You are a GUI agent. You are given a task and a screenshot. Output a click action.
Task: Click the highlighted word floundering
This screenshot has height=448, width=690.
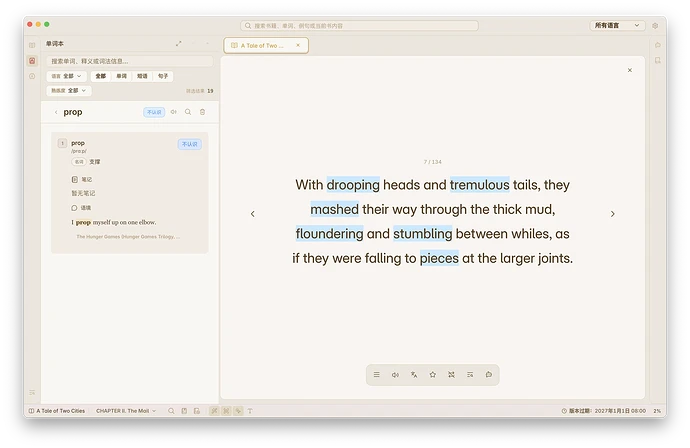(x=330, y=234)
